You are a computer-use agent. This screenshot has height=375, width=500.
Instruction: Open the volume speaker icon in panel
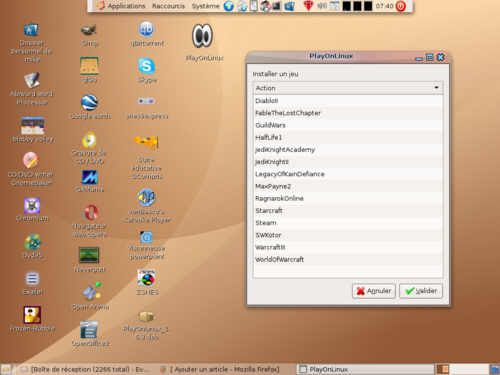pyautogui.click(x=322, y=6)
